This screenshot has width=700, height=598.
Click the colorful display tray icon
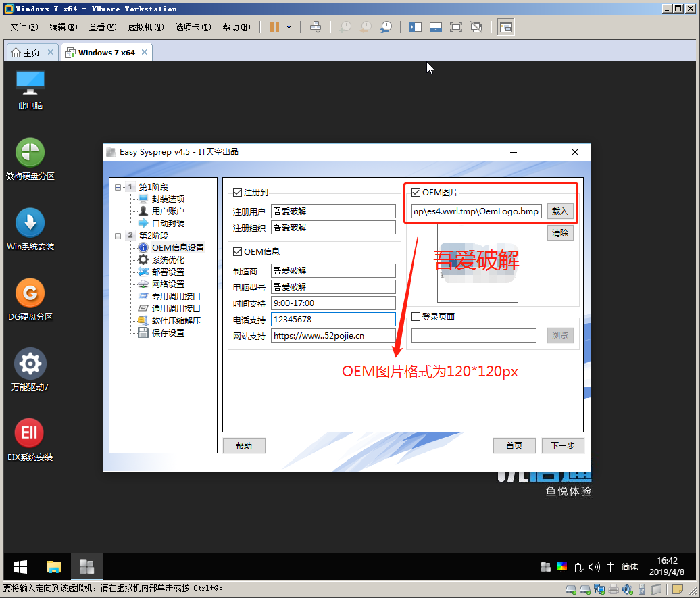pos(562,567)
